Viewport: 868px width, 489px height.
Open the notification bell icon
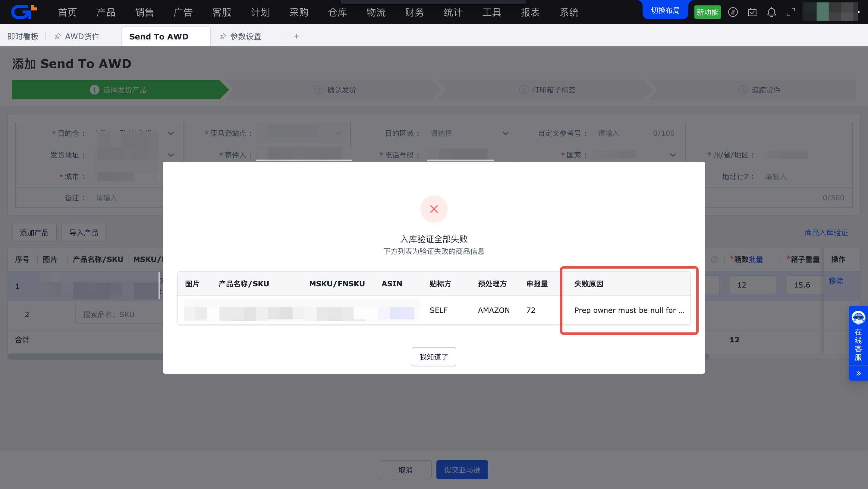coord(771,12)
